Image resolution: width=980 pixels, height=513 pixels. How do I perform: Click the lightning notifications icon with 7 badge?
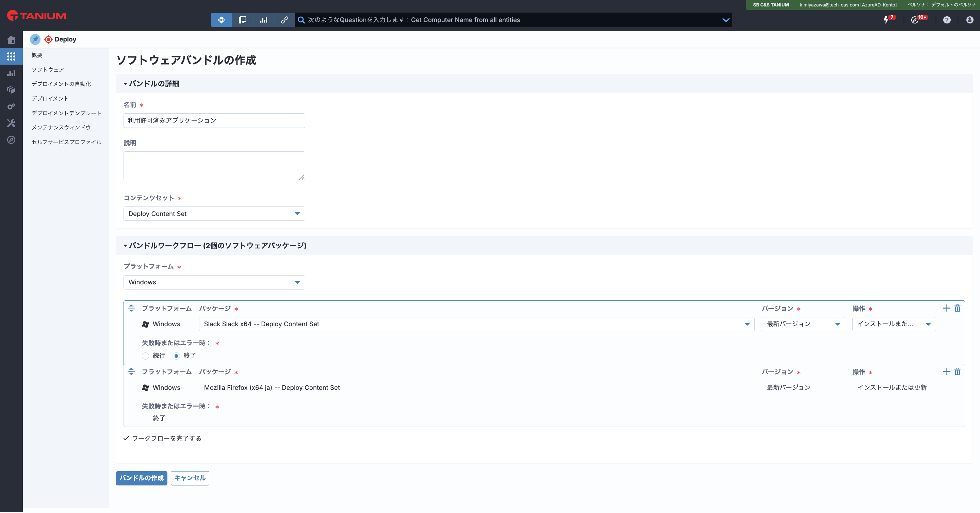886,20
